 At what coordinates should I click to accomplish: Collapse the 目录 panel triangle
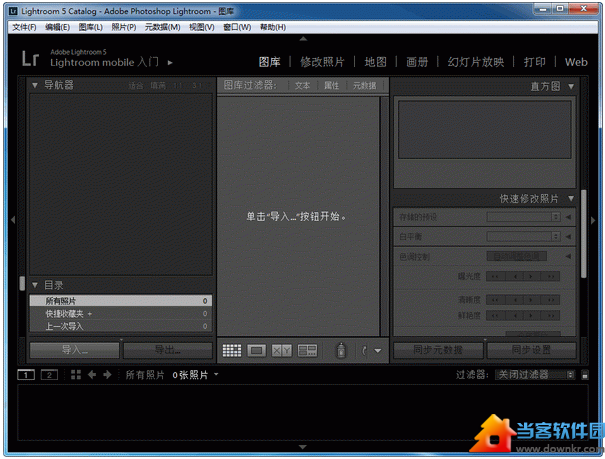(x=35, y=285)
